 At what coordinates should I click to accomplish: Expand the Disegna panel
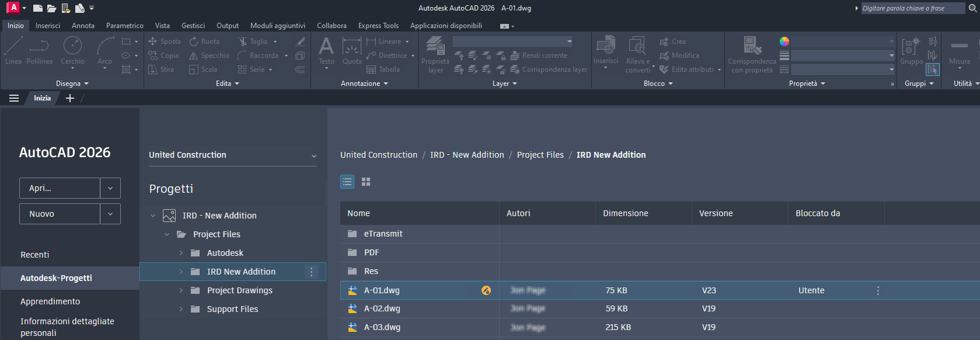72,84
